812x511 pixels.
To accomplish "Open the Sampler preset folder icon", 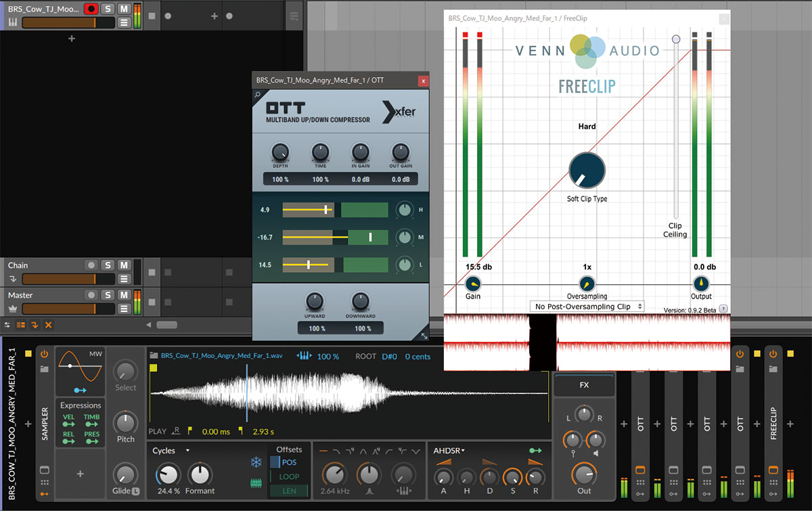I will pos(45,369).
